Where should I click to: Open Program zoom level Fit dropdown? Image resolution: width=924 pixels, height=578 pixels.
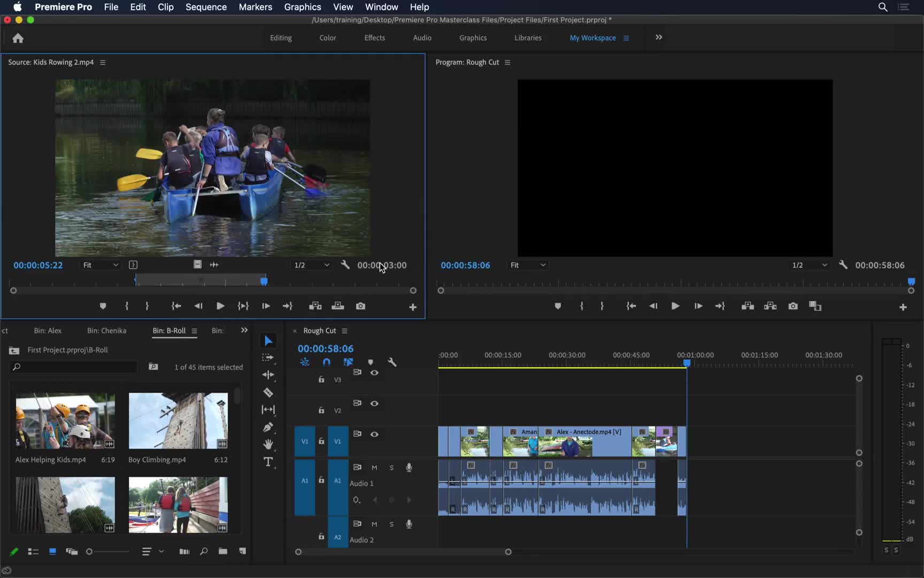[x=528, y=265]
